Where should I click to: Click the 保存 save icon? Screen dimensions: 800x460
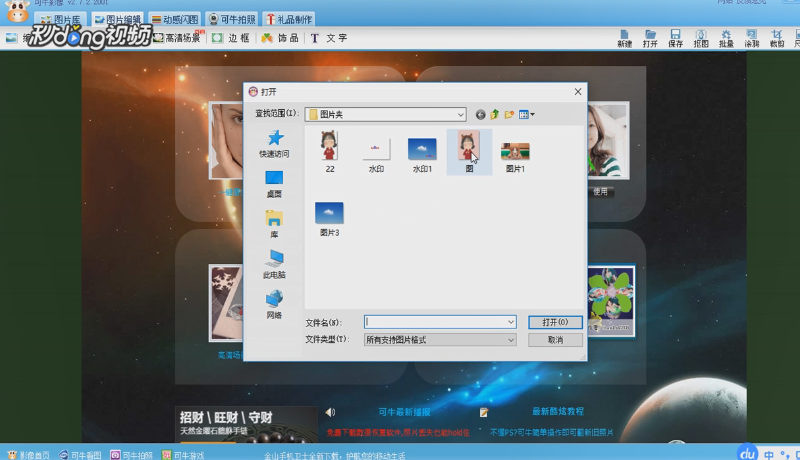click(x=676, y=39)
